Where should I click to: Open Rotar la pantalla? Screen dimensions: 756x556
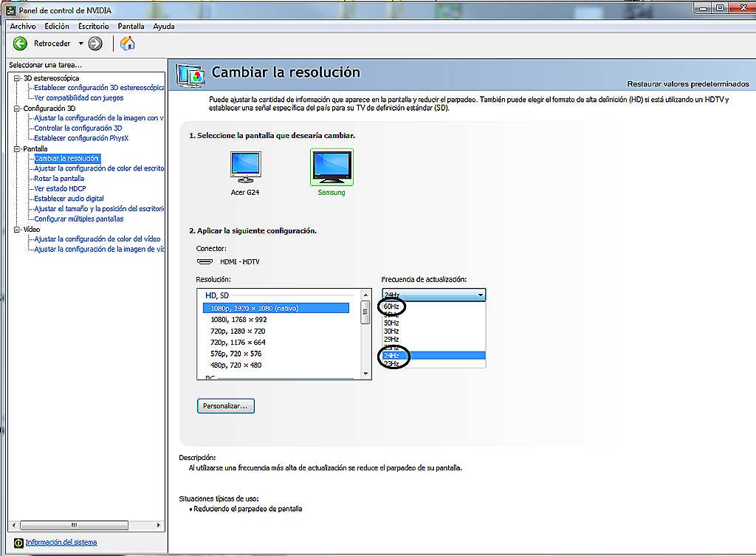coord(59,179)
